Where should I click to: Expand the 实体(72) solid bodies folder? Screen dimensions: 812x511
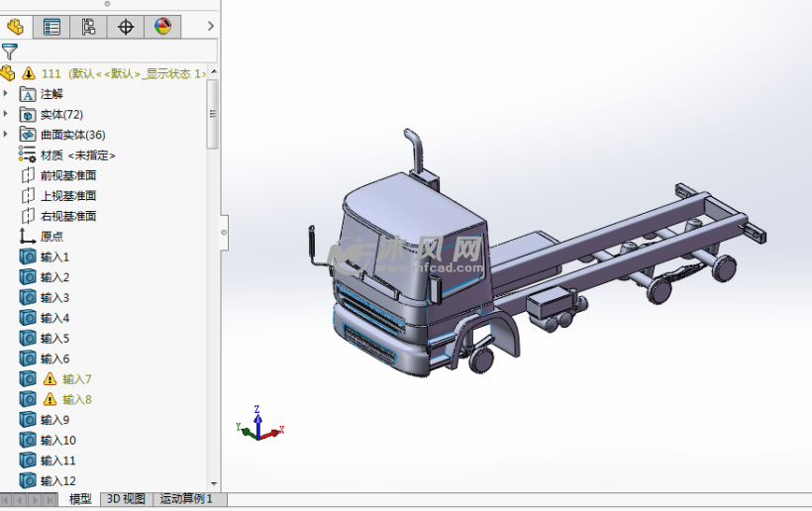pyautogui.click(x=6, y=114)
